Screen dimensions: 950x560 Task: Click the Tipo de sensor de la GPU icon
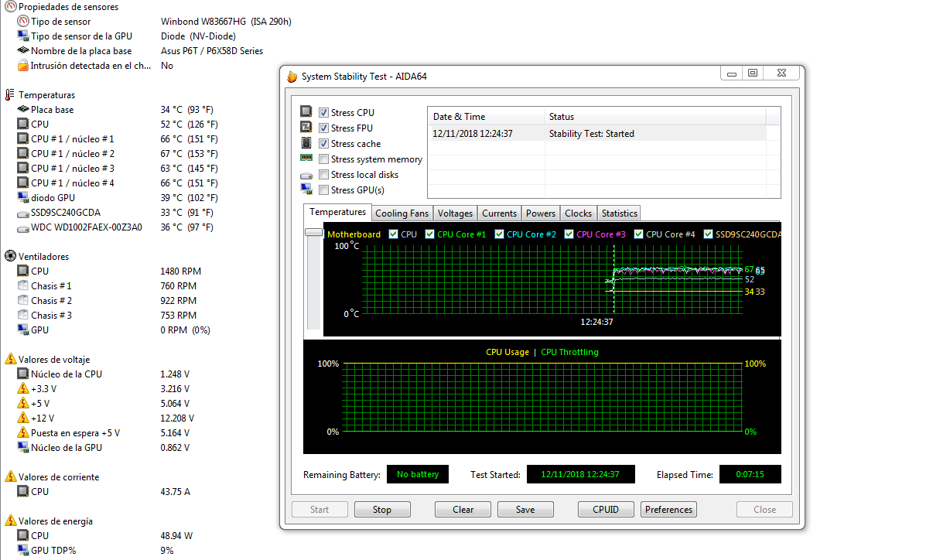[x=23, y=36]
